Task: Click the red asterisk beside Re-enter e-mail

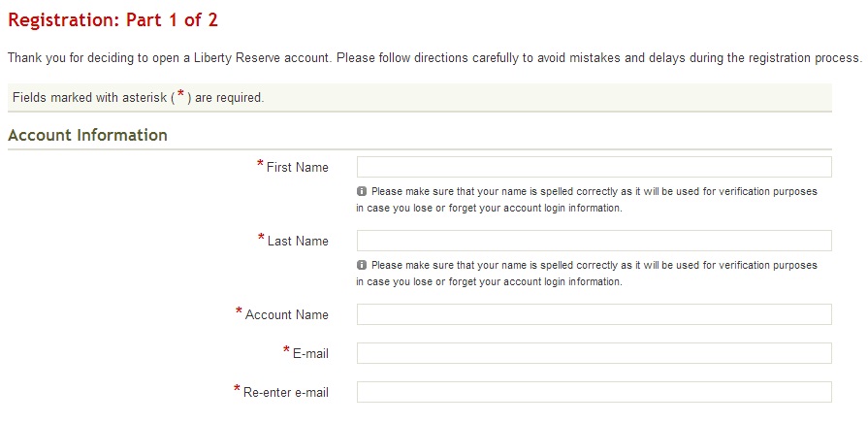Action: click(237, 390)
